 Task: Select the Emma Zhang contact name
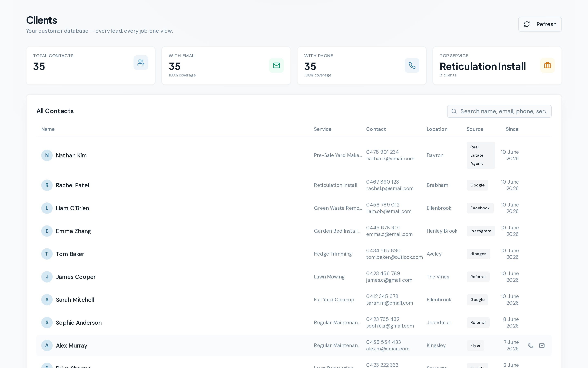73,231
